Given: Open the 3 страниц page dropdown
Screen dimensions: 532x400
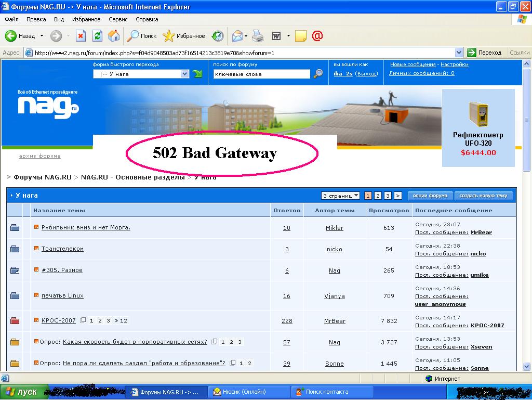Looking at the screenshot, I should [340, 196].
